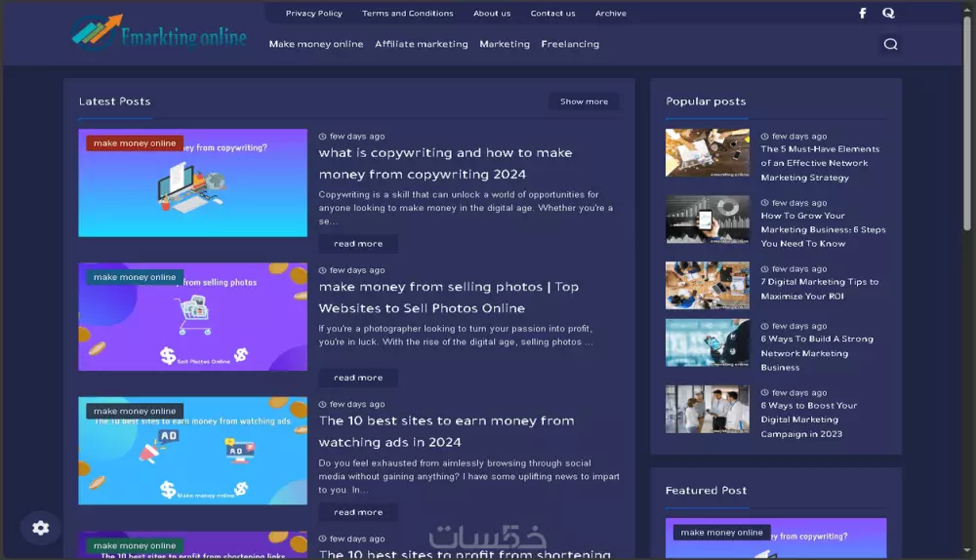Open the Privacy Policy page

point(313,13)
